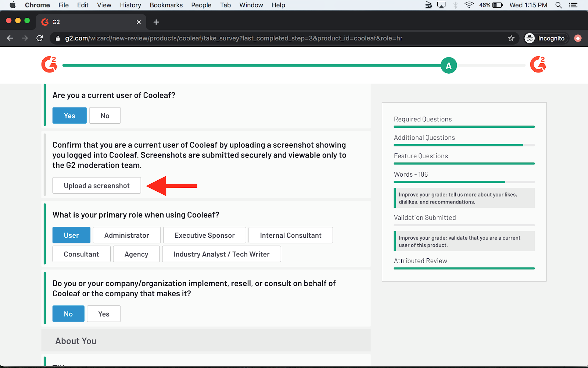Viewport: 588px width, 368px height.
Task: Click the Wed 1:15 PM clock
Action: (528, 5)
